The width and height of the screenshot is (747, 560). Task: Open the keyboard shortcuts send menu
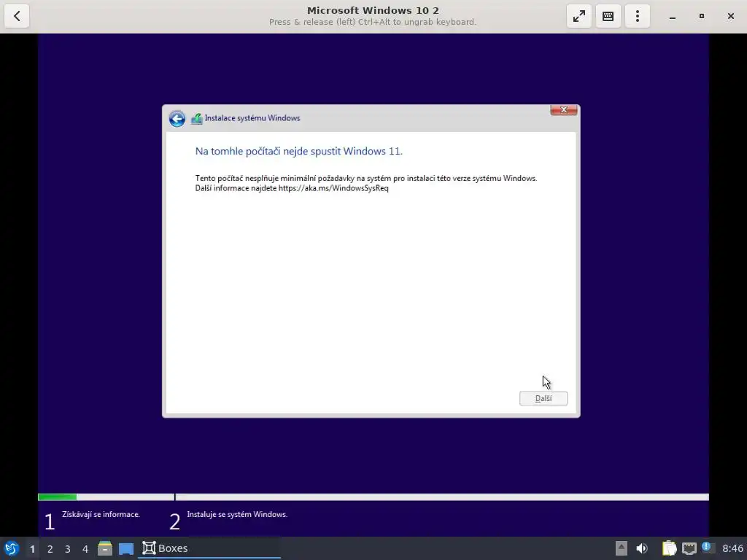click(x=608, y=16)
